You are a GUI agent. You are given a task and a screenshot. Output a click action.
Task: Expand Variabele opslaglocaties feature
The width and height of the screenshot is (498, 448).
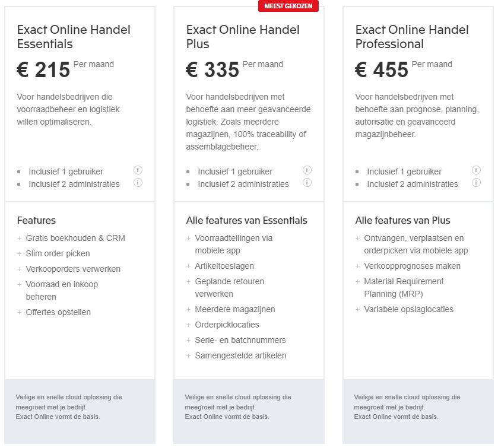408,309
